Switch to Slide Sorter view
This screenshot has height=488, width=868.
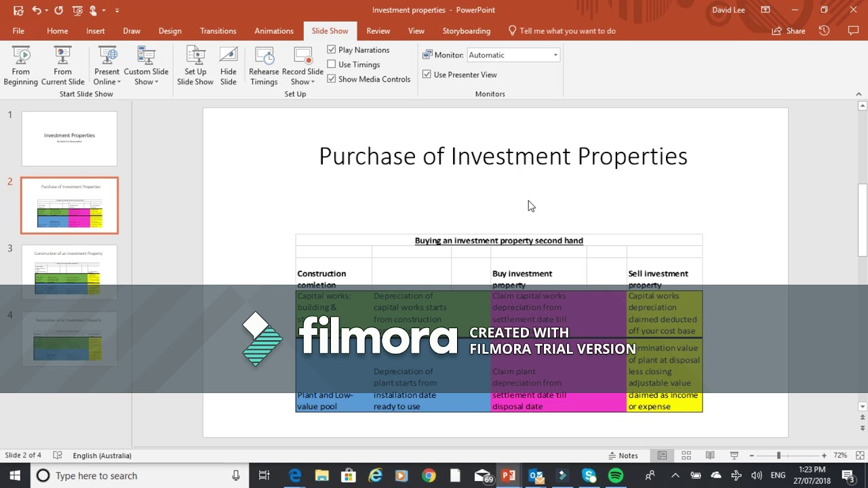(686, 455)
